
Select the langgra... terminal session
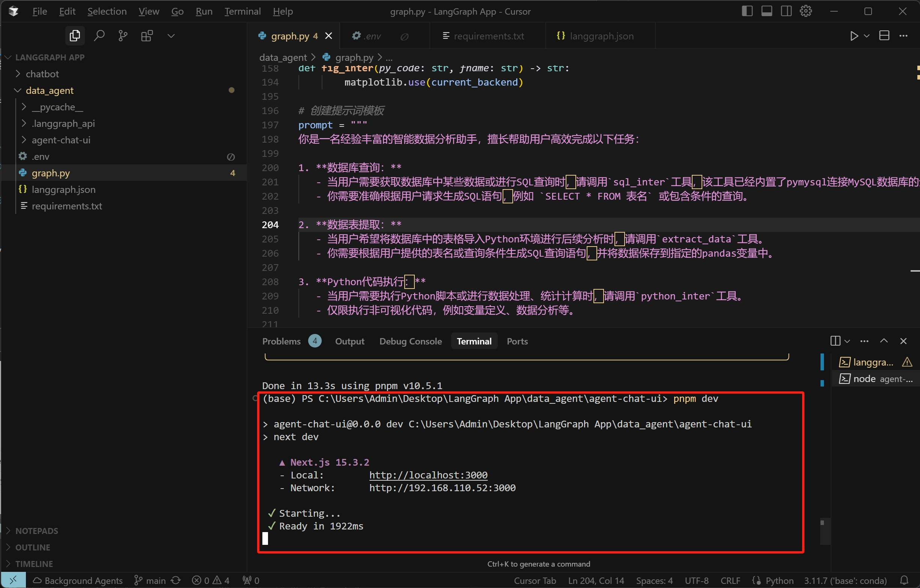point(875,362)
